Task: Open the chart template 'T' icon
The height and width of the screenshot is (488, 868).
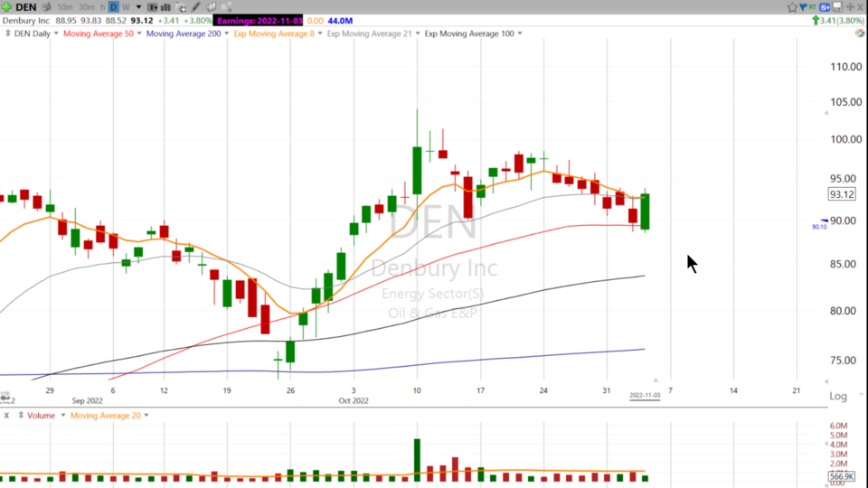Action: (152, 7)
